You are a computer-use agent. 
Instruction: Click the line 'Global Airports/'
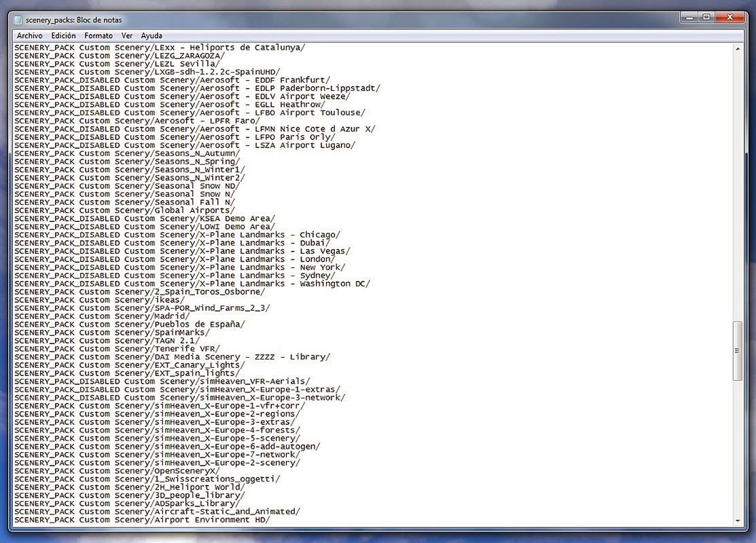coord(124,210)
